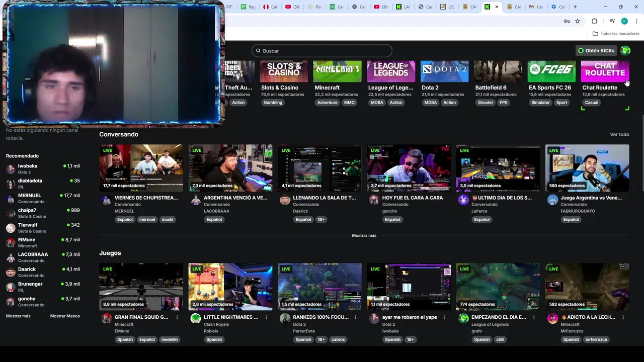The width and height of the screenshot is (644, 362).
Task: Open the Chrome extensions puzzle icon
Action: pyautogui.click(x=594, y=21)
